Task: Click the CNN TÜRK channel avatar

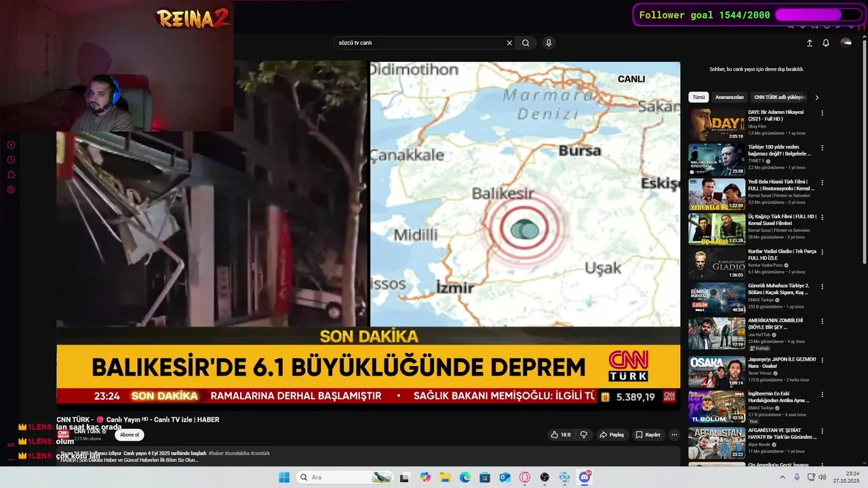Action: (x=63, y=434)
